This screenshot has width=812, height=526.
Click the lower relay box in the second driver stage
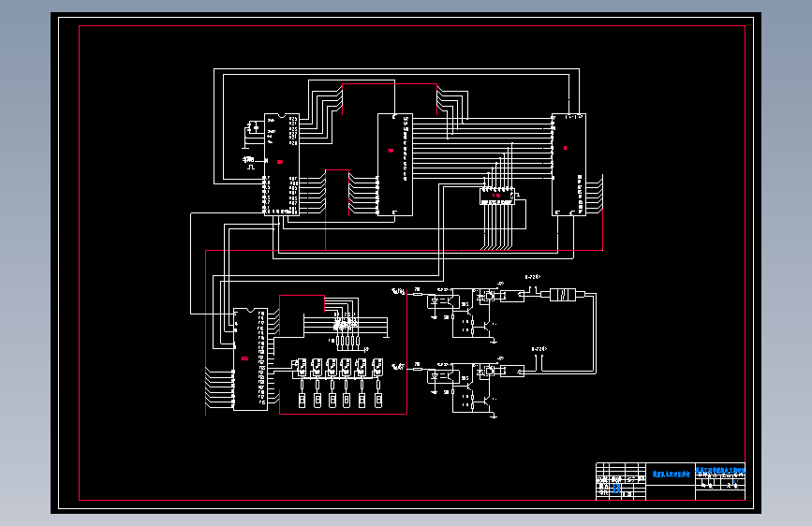pyautogui.click(x=512, y=371)
